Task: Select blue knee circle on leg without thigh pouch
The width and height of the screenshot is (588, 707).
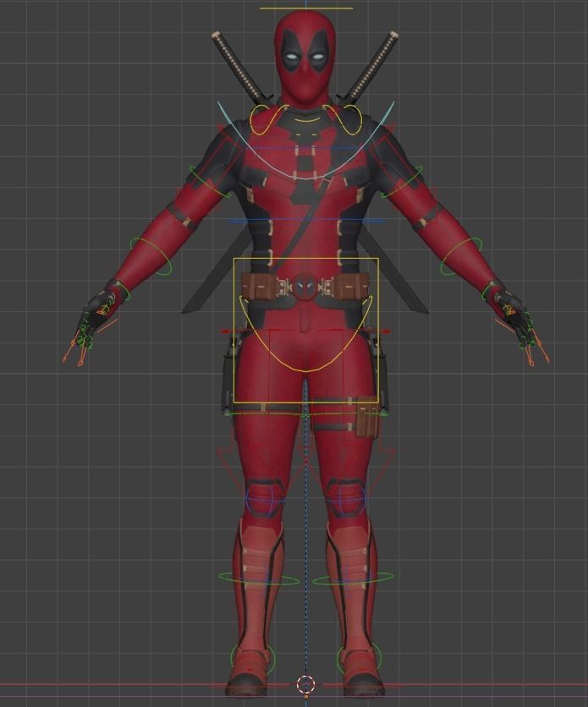Action: pyautogui.click(x=266, y=501)
